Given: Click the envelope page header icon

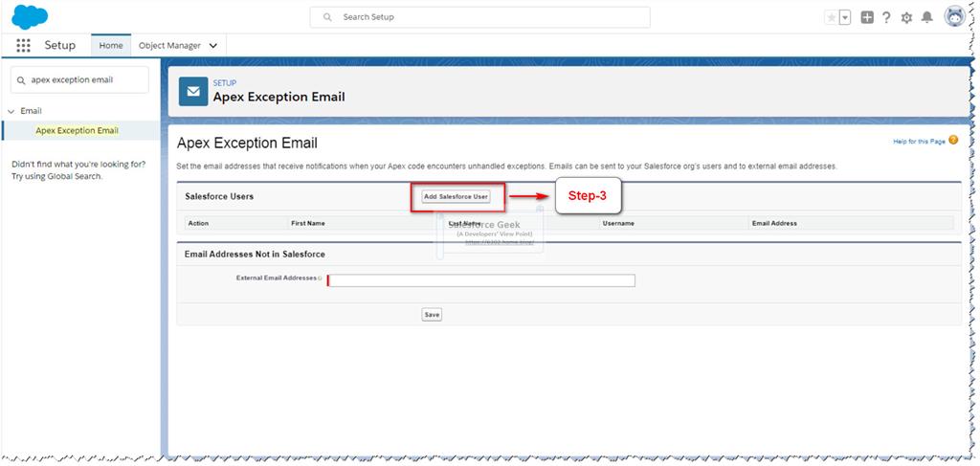Looking at the screenshot, I should pos(193,92).
